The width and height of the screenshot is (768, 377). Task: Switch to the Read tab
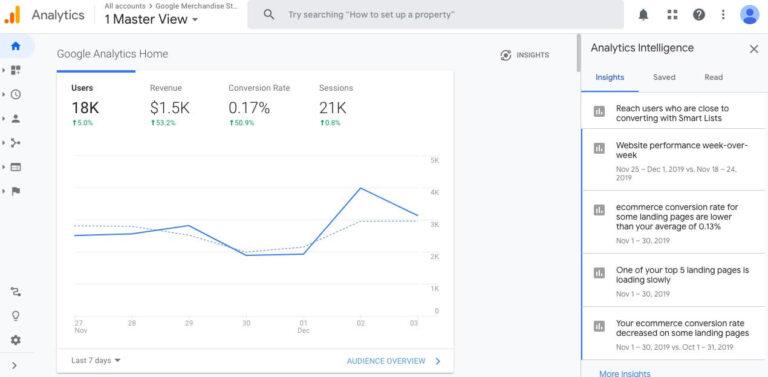(x=713, y=77)
